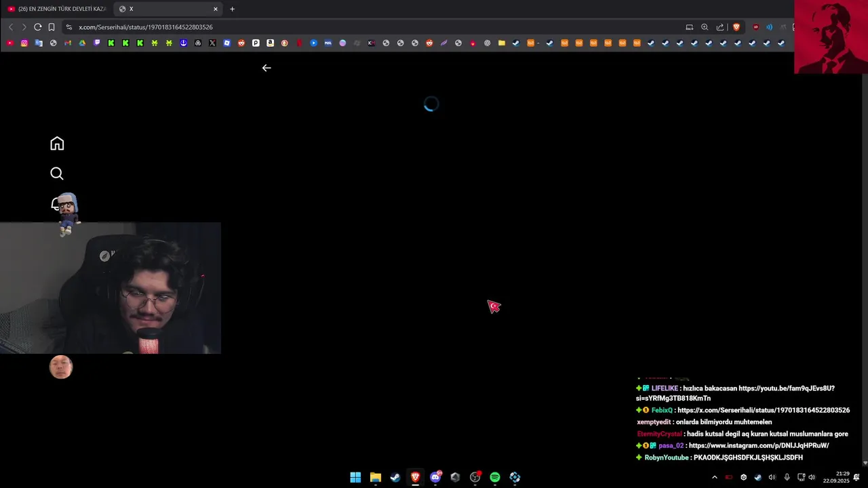
Task: Open the blue sound-wave extension icon
Action: pos(769,27)
